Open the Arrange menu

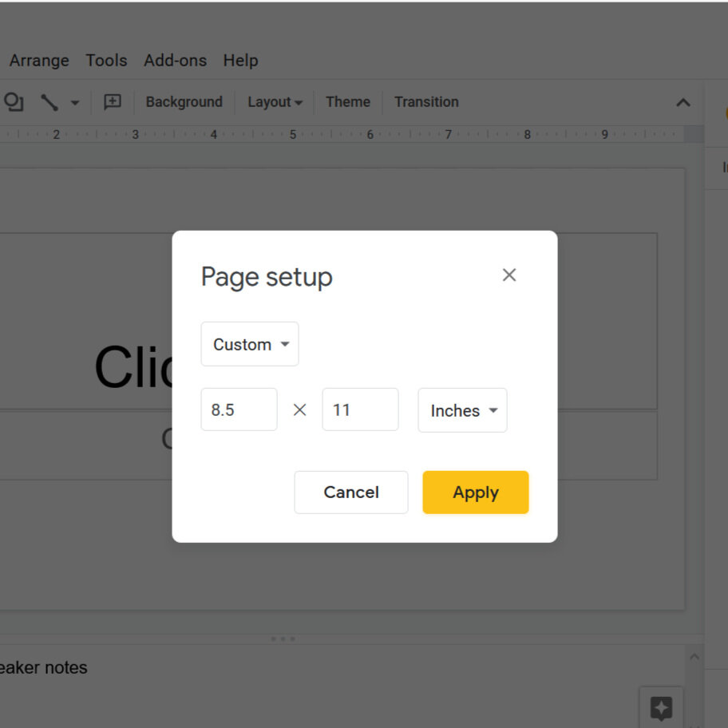coord(39,61)
